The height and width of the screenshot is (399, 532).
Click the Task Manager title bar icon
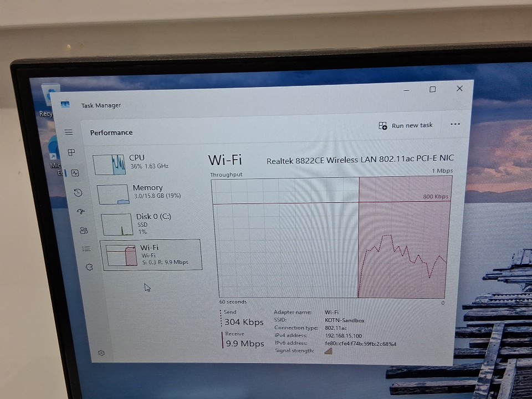[65, 104]
